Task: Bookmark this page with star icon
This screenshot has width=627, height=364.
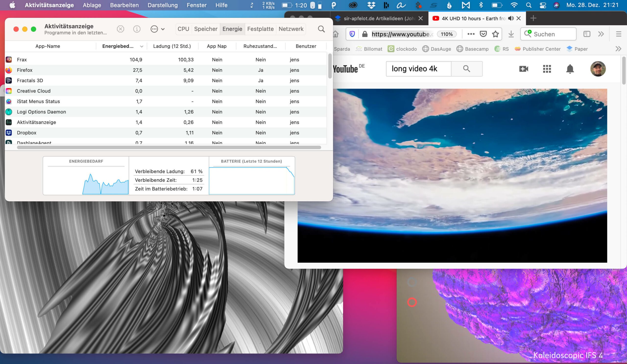Action: coord(495,34)
